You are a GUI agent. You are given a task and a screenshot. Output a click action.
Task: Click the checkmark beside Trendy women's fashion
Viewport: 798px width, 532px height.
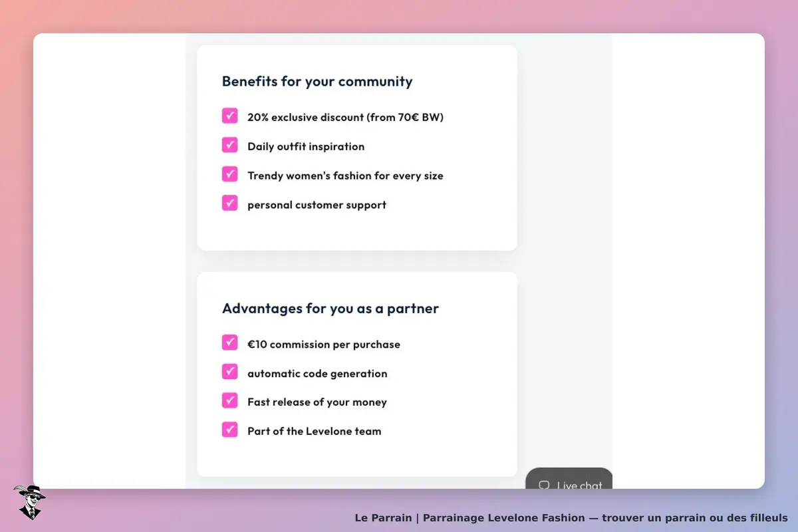tap(229, 174)
